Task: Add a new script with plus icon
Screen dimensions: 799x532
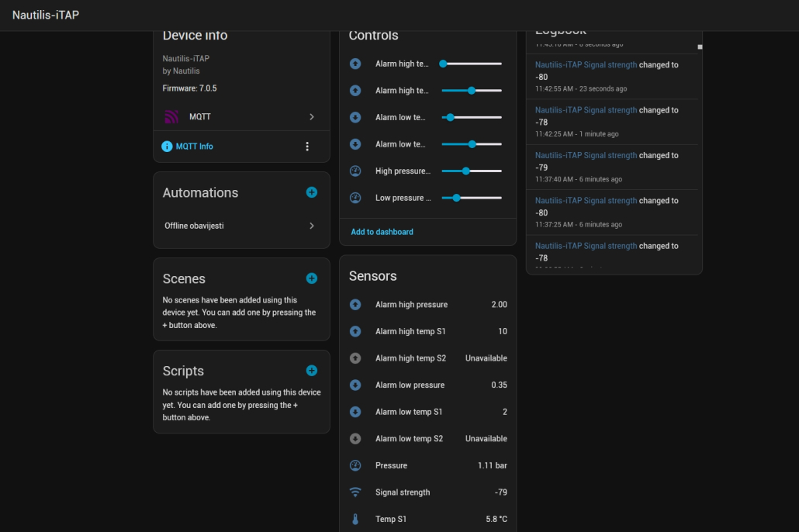Action: (311, 371)
